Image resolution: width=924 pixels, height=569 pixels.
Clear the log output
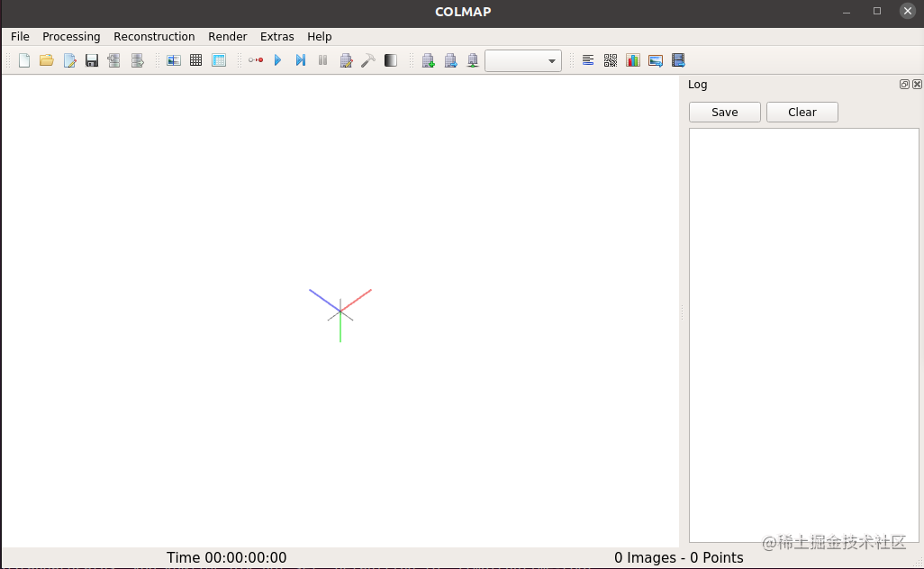[x=801, y=112]
